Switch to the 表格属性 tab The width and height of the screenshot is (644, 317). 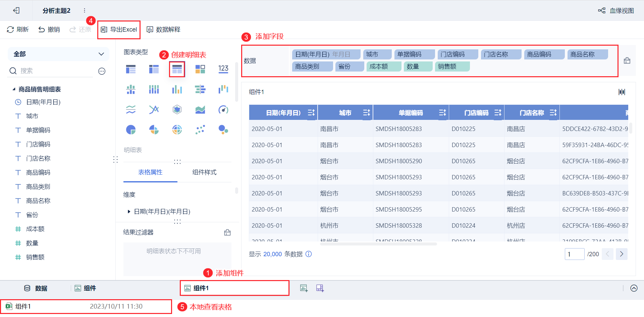click(x=150, y=172)
